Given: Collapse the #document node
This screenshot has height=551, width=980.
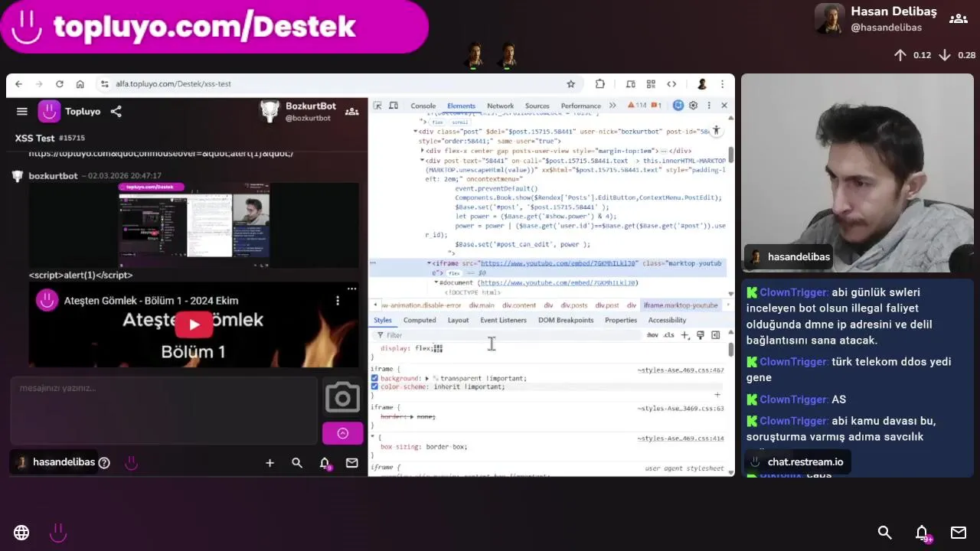Looking at the screenshot, I should (x=436, y=282).
